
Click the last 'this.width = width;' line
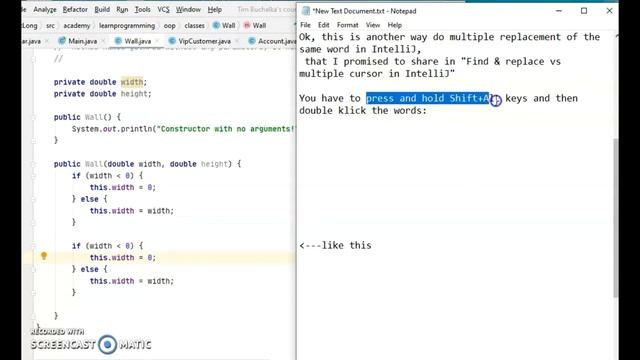132,281
